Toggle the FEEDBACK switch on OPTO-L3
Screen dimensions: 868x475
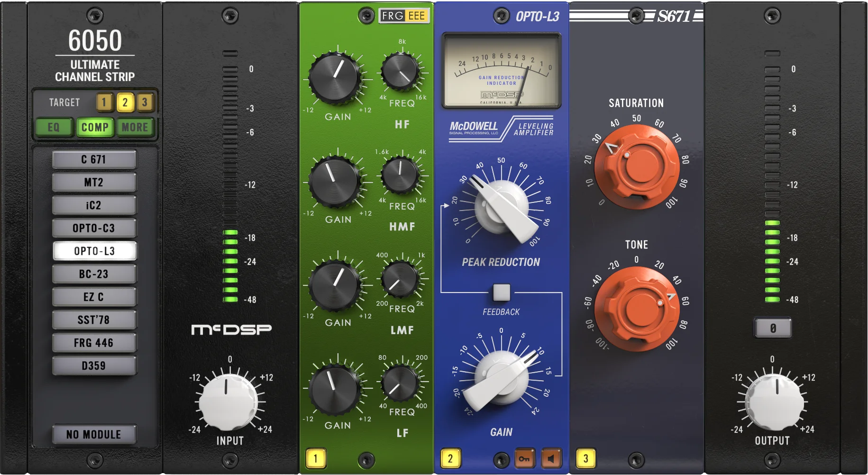point(501,292)
